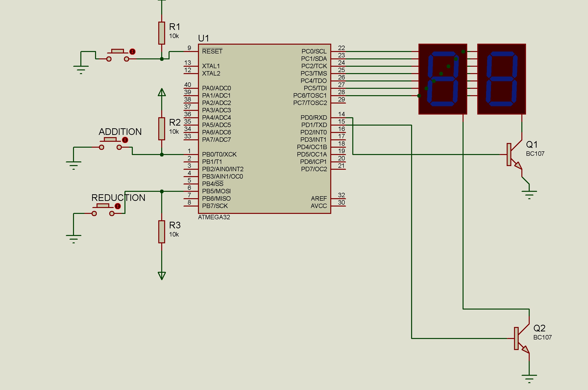Click the AVCC pin label

[x=319, y=206]
